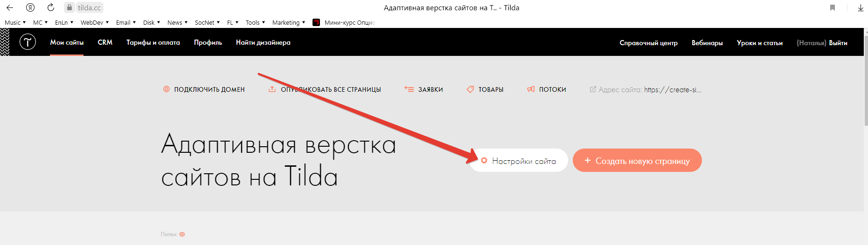
Task: Click the Tilda logo icon
Action: (28, 42)
